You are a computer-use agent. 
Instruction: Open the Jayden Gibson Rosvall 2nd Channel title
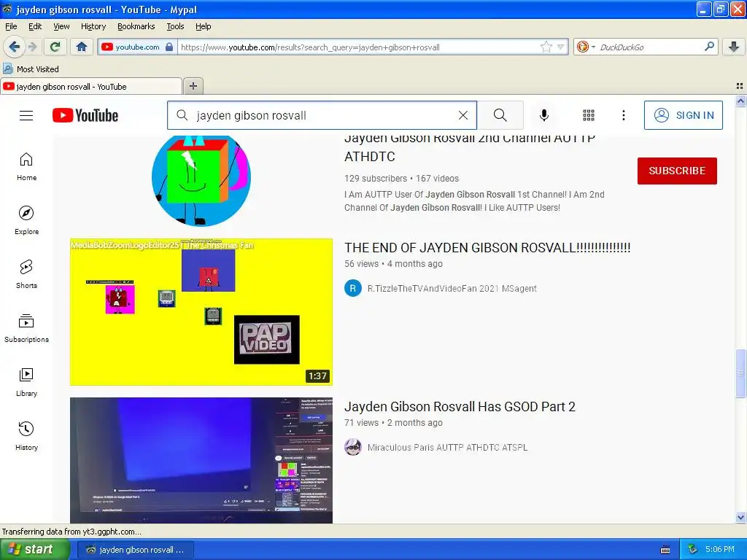pos(470,147)
